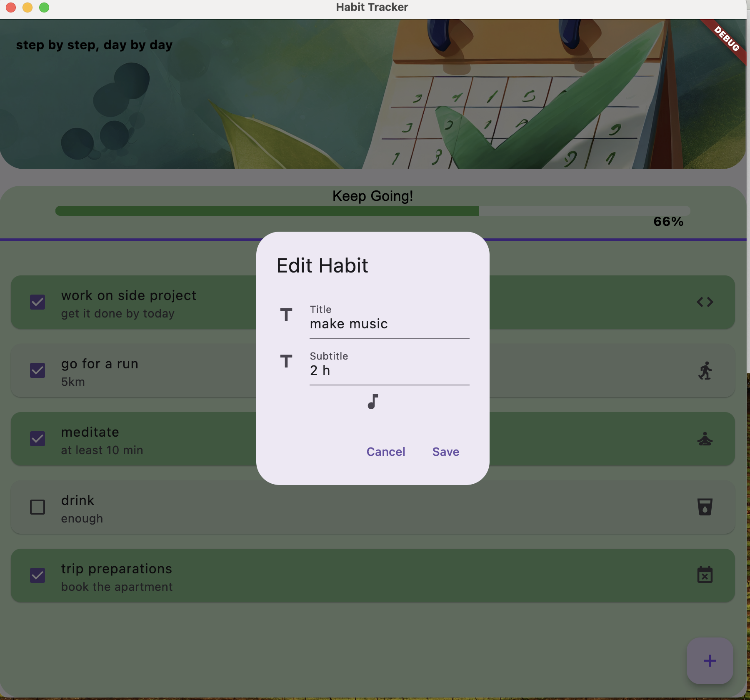
Task: Cancel the Edit Habit dialog
Action: tap(385, 452)
